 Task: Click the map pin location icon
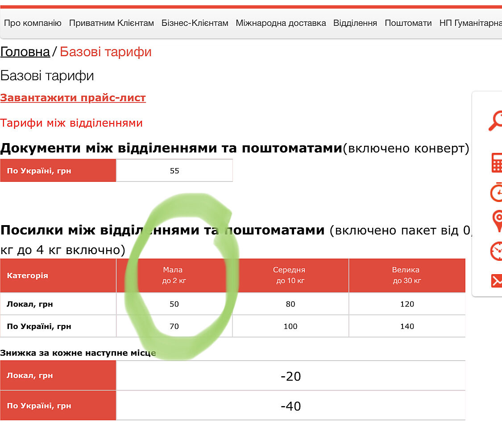497,222
